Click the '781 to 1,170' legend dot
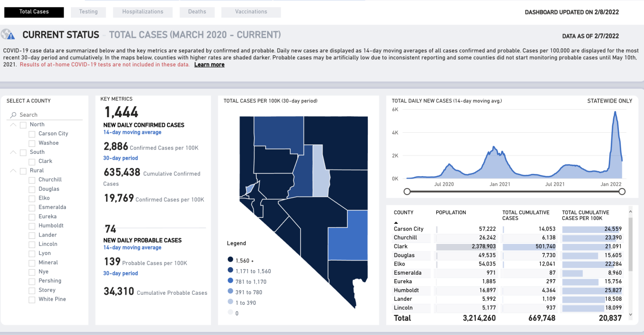The width and height of the screenshot is (644, 335). pyautogui.click(x=230, y=281)
